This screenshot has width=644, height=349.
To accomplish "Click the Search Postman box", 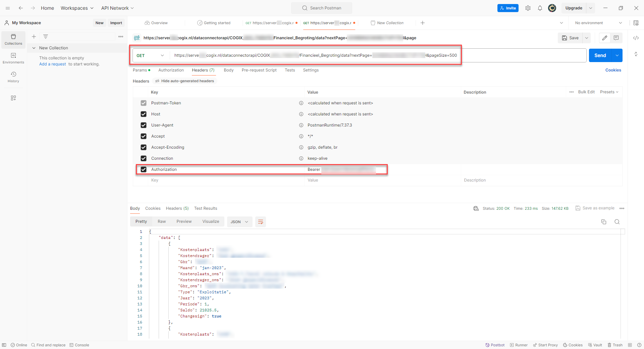I will (x=322, y=8).
